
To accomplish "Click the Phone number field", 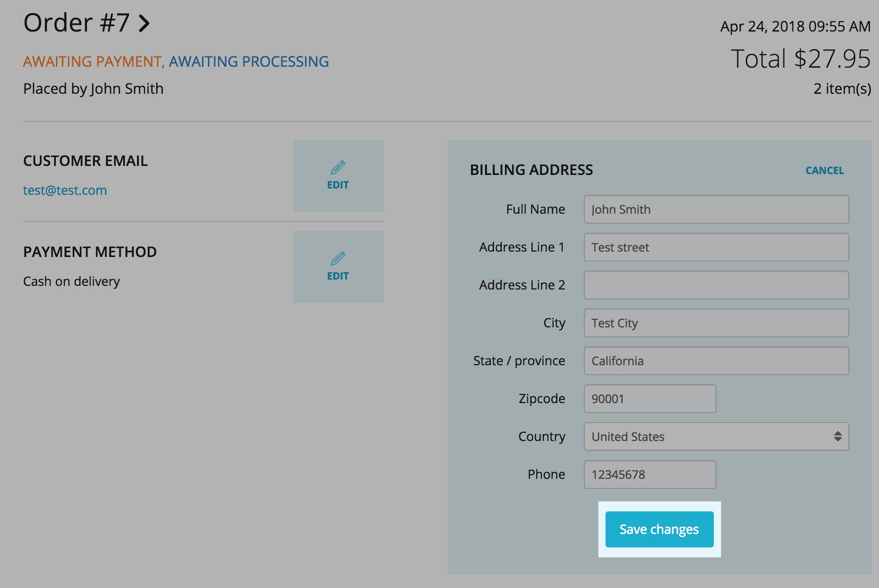I will (650, 474).
